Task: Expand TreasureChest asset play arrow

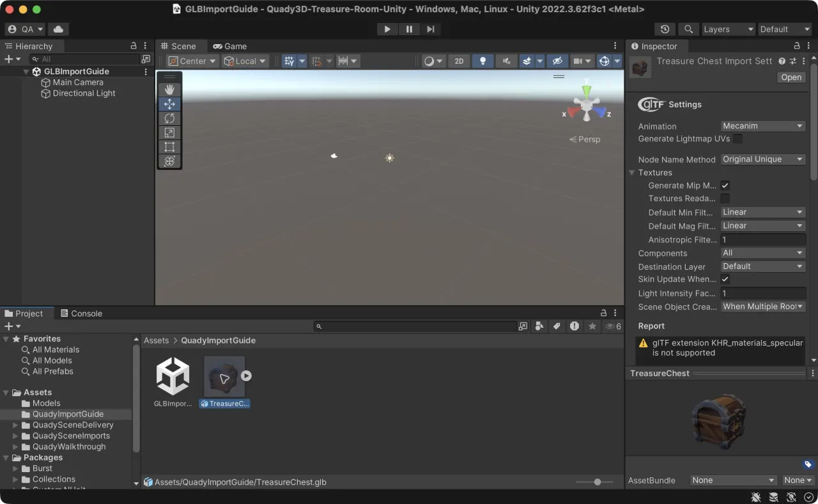Action: [x=246, y=376]
